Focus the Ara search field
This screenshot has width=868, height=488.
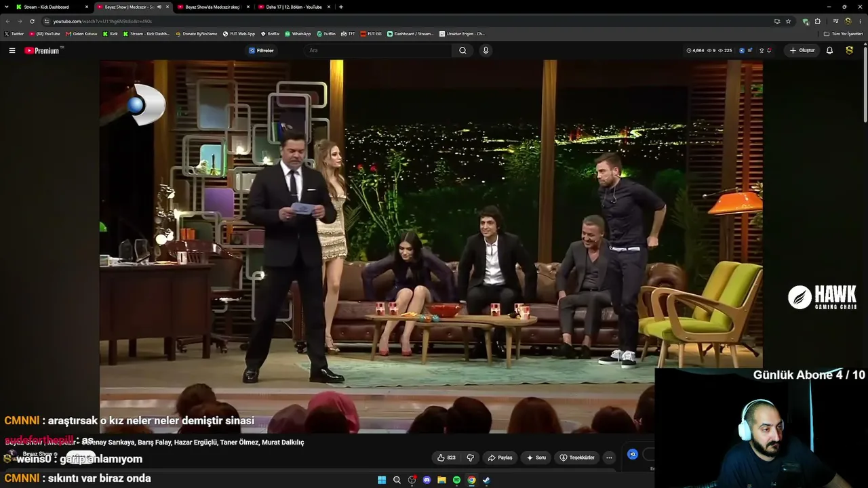378,50
